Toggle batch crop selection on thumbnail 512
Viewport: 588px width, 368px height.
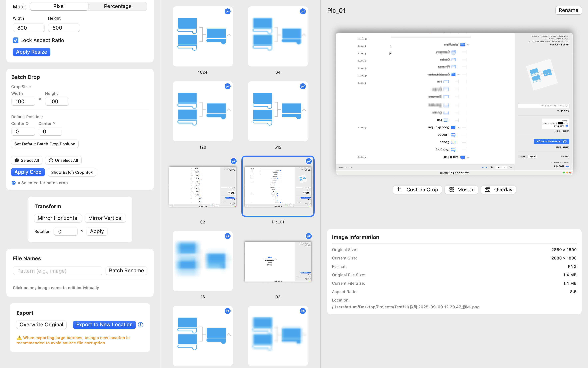(x=302, y=86)
